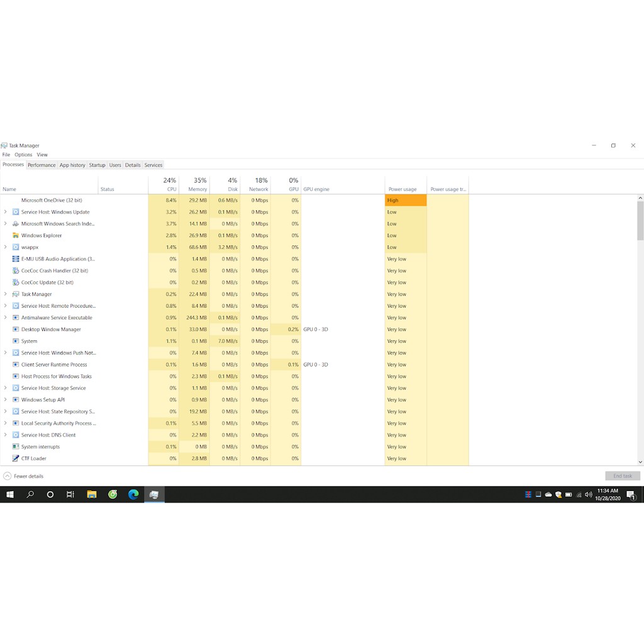This screenshot has width=644, height=644.
Task: Click the CTF Loader process icon
Action: pos(16,458)
